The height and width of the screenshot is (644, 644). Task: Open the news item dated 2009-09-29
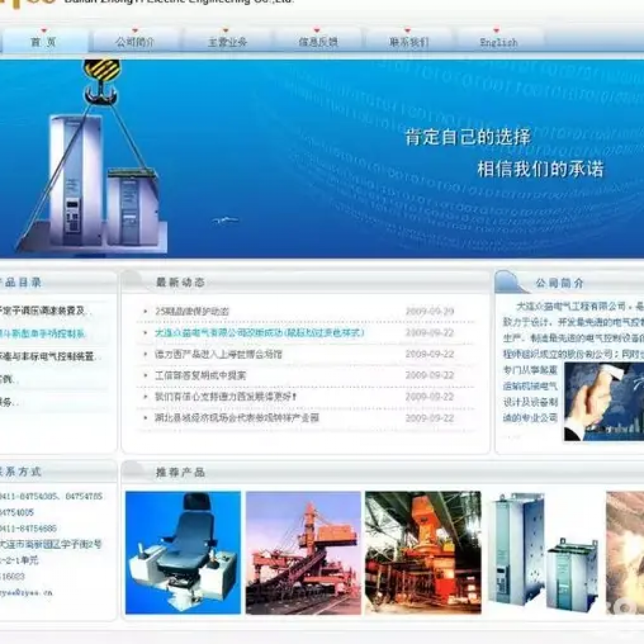pos(192,312)
